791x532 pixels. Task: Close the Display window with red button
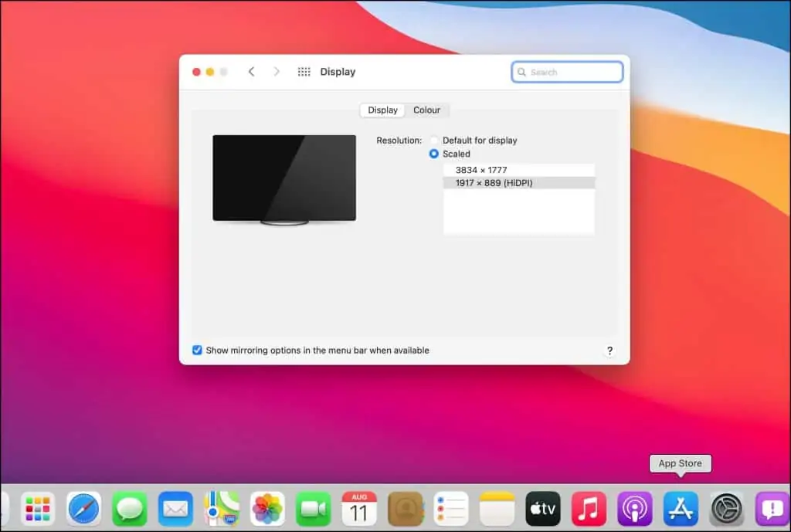tap(197, 72)
